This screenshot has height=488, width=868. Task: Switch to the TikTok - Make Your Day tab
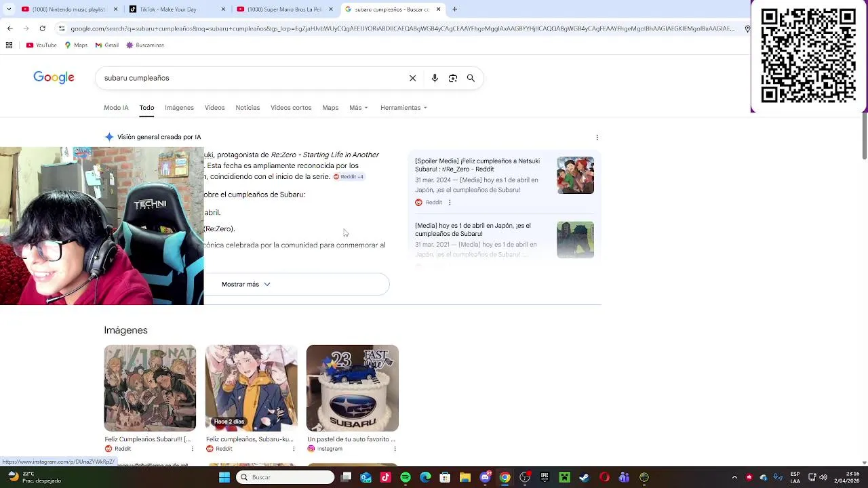176,9
